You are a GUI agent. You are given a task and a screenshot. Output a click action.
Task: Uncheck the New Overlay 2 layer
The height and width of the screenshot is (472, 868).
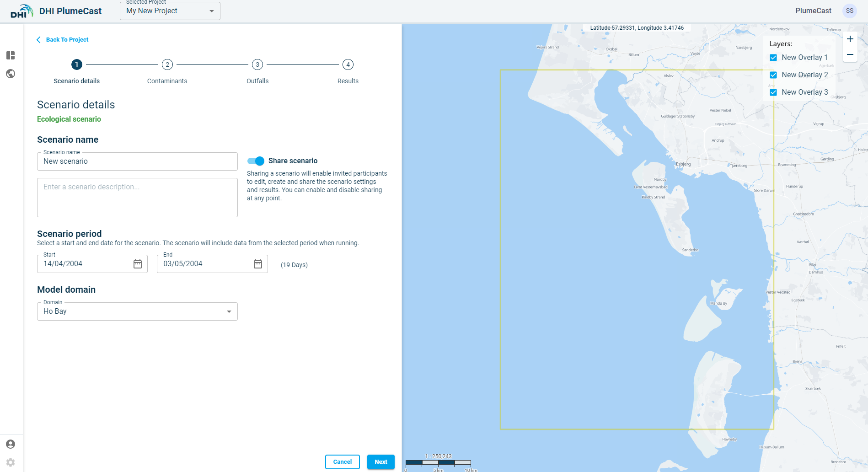click(773, 75)
